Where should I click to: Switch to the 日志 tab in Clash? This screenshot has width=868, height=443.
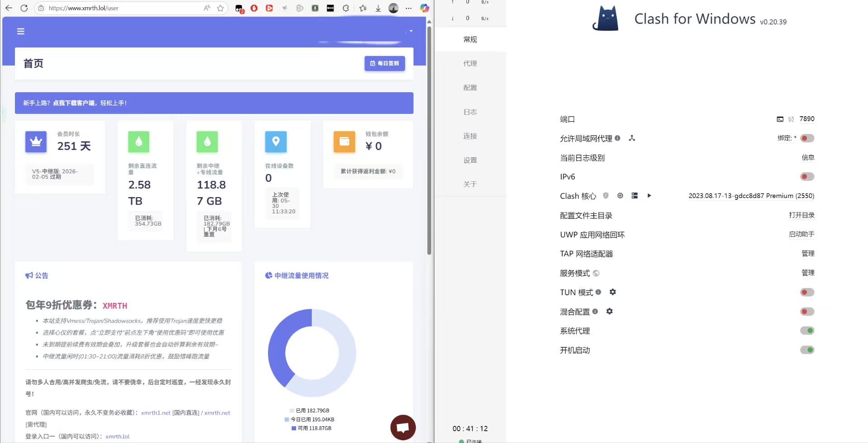[470, 112]
